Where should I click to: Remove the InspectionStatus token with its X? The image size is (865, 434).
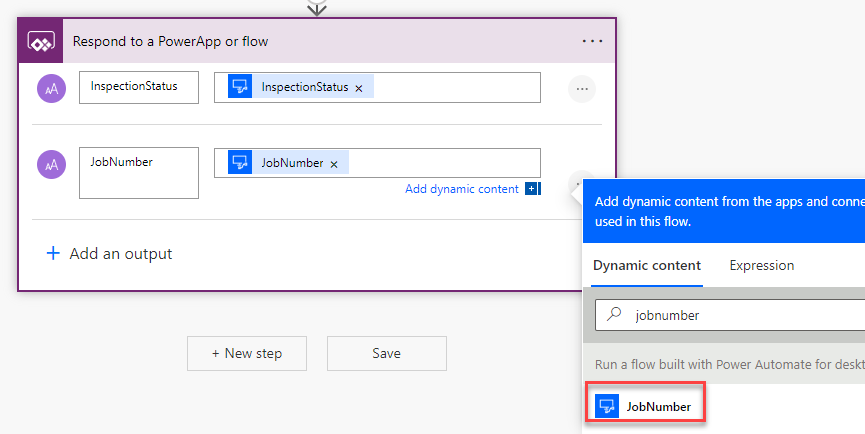tap(359, 88)
